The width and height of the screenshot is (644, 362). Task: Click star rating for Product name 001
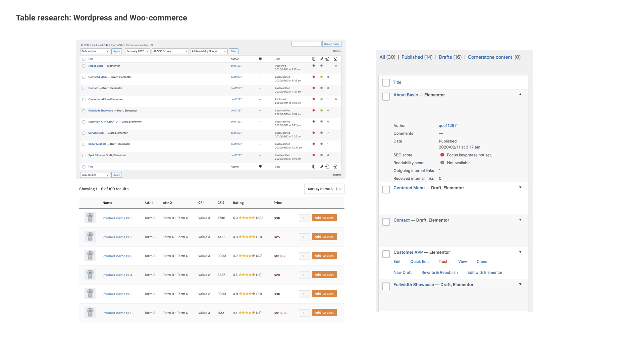247,218
